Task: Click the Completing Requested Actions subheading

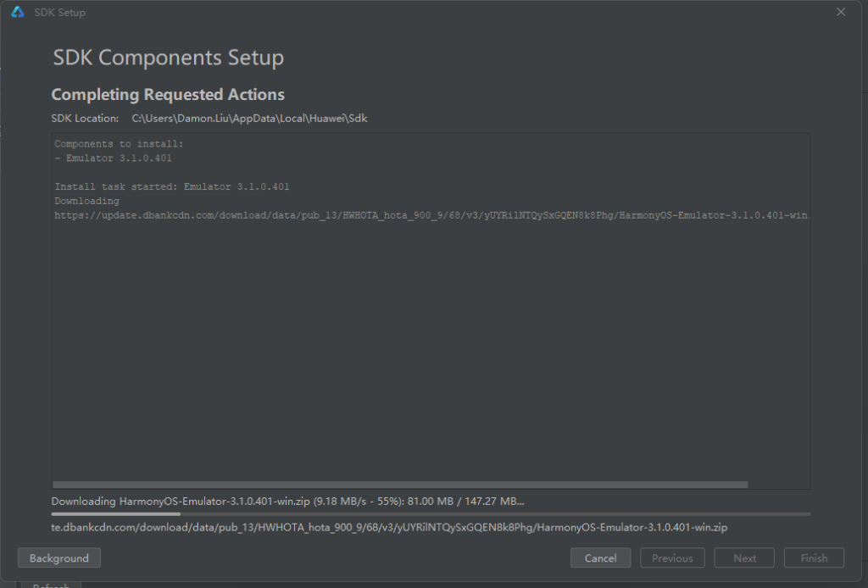Action: (x=168, y=95)
